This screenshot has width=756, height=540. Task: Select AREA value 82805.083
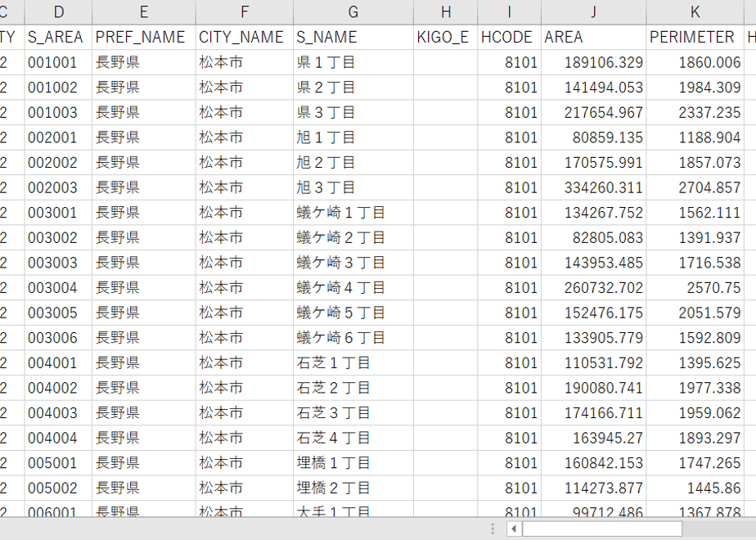594,238
